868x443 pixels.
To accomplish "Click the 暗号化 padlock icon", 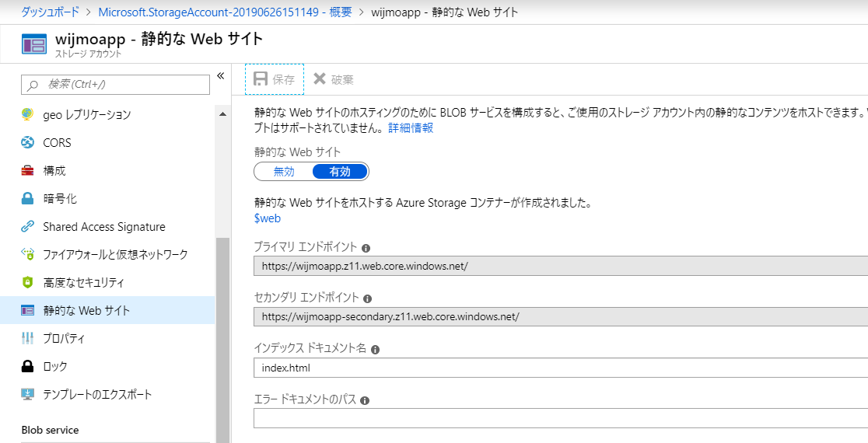I will [x=27, y=198].
